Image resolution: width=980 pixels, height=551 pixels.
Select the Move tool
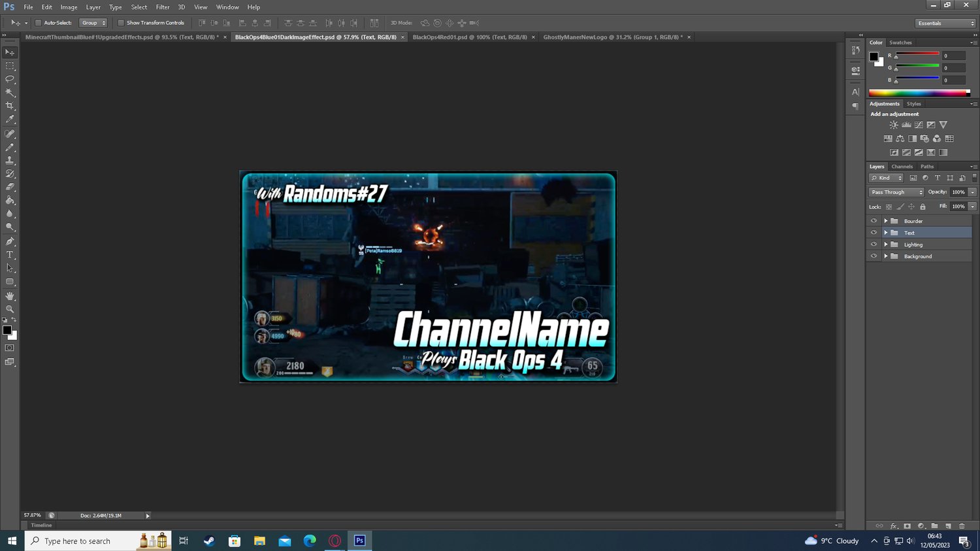coord(10,52)
